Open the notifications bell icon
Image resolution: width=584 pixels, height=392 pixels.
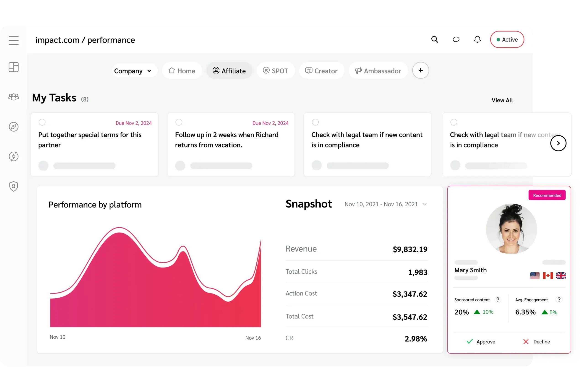(477, 39)
